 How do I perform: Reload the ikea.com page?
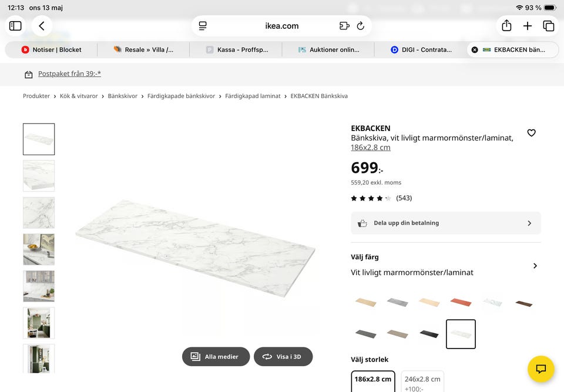[x=360, y=26]
